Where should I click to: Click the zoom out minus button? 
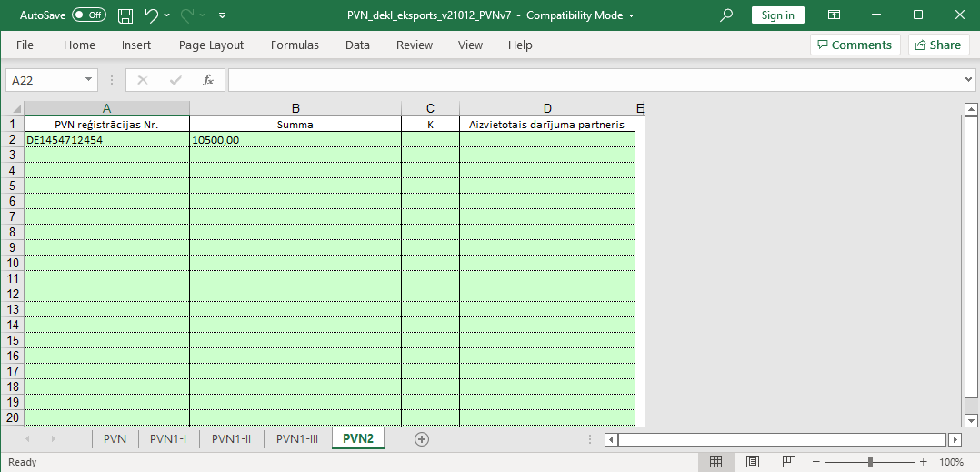815,462
